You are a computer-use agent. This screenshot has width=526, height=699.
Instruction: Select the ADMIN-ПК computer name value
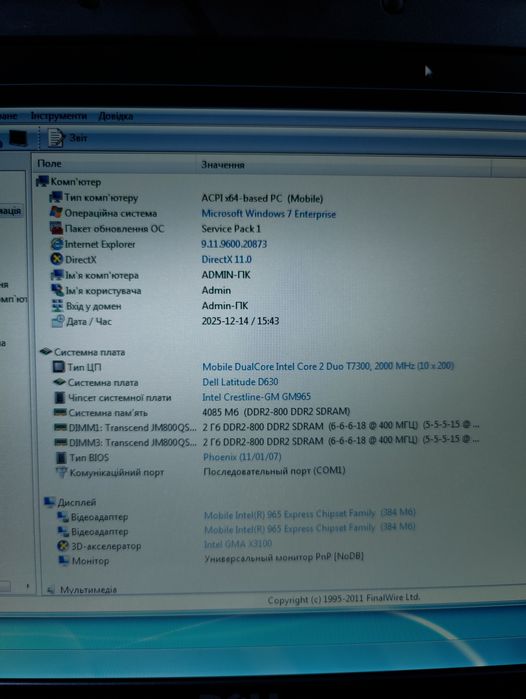click(226, 275)
